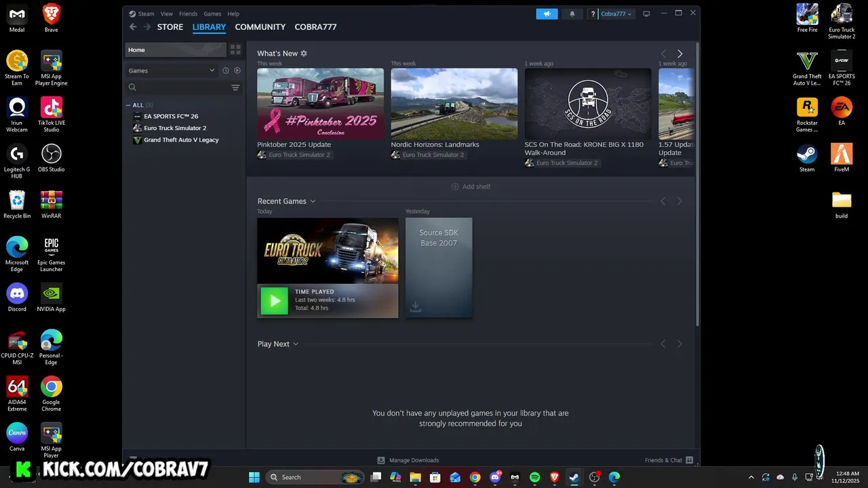The width and height of the screenshot is (868, 488).
Task: Open the Steam announcements megaphone button
Action: [x=547, y=14]
